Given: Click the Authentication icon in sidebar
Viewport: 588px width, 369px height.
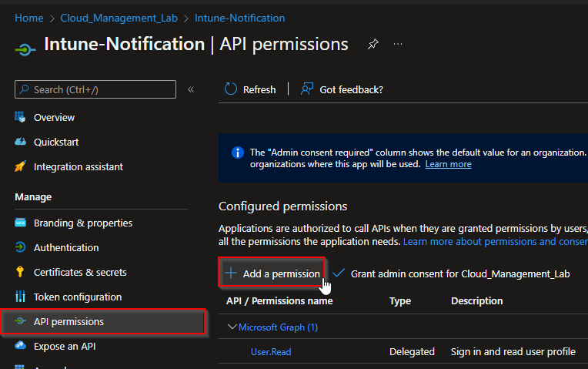Looking at the screenshot, I should [20, 247].
